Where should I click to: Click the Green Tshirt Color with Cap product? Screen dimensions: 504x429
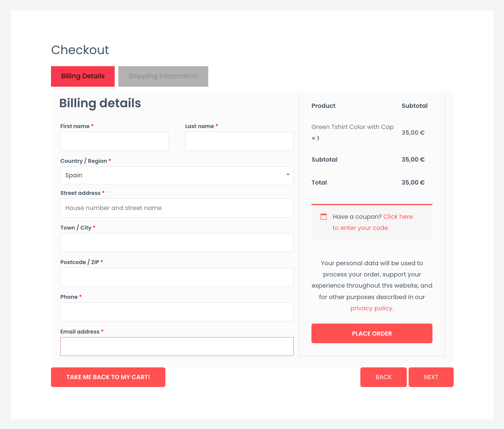coord(352,127)
